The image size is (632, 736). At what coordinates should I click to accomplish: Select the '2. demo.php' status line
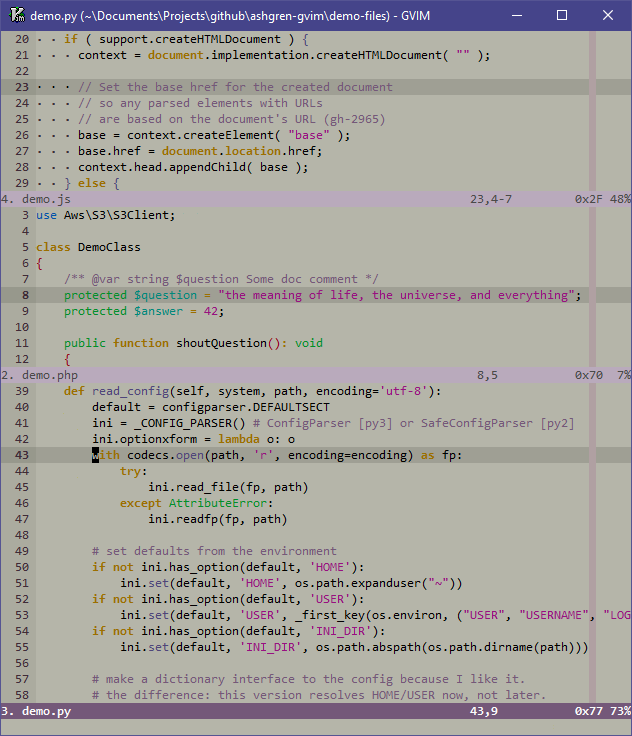coord(316,375)
